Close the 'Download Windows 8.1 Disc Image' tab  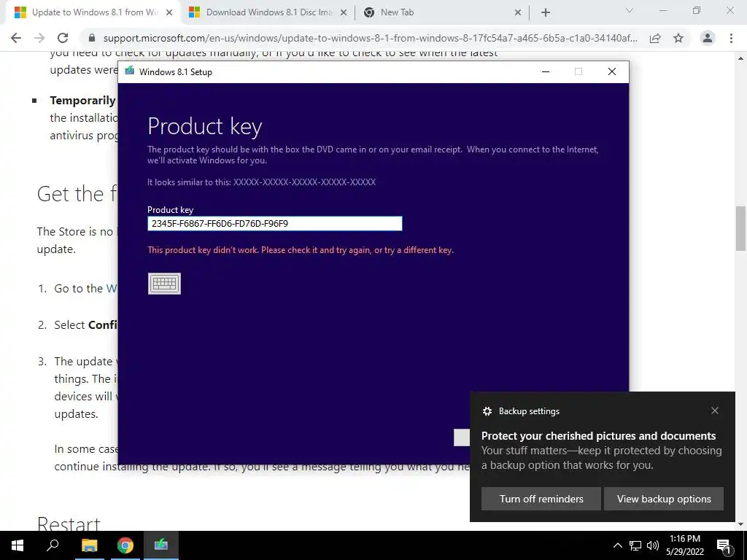pos(344,13)
